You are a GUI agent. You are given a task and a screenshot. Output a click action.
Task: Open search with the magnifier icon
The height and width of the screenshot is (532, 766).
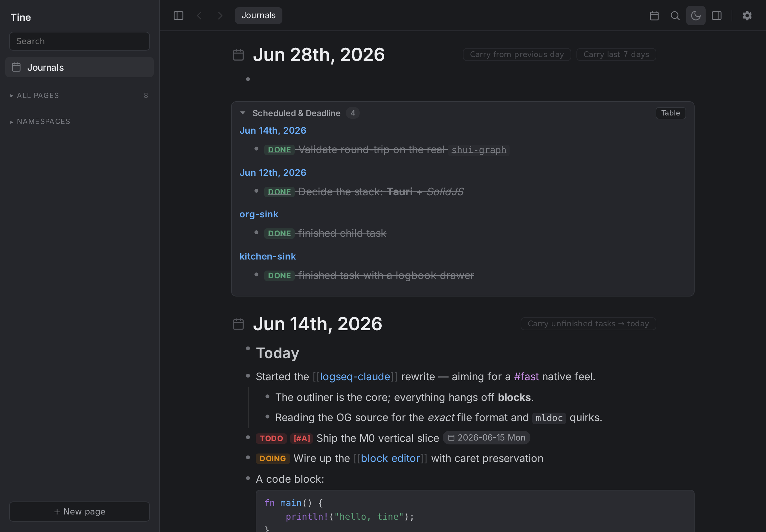(675, 15)
